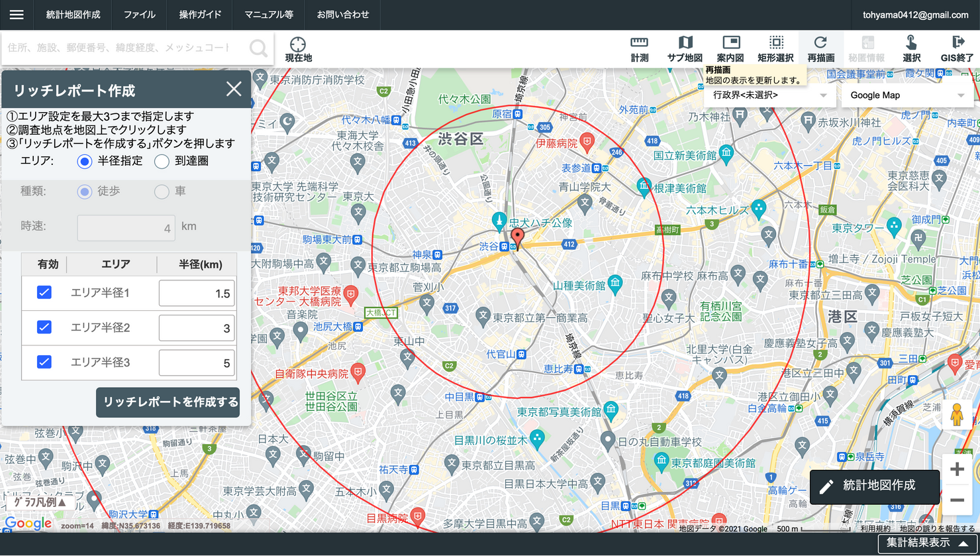Open the お問い合わせ menu
The width and height of the screenshot is (980, 556).
[343, 15]
